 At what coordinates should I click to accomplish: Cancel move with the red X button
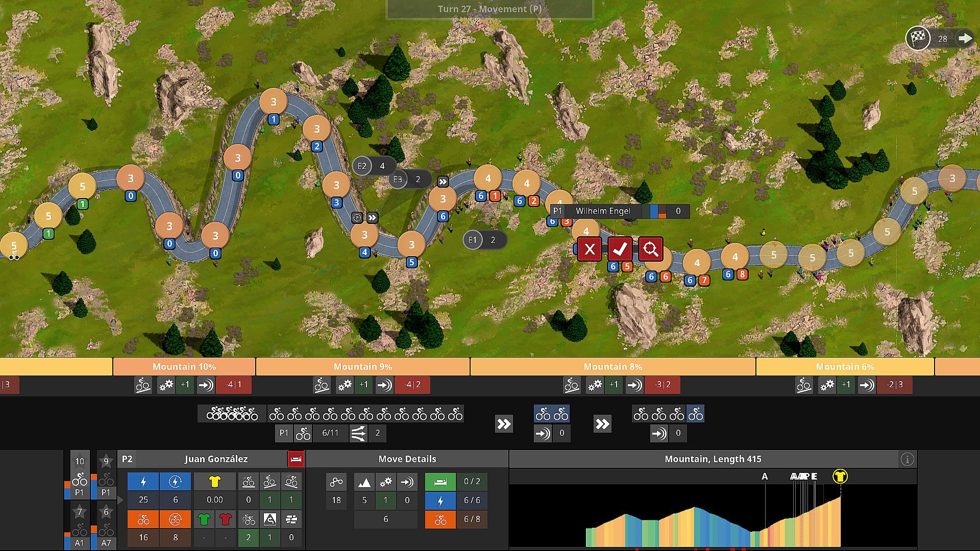(x=590, y=249)
